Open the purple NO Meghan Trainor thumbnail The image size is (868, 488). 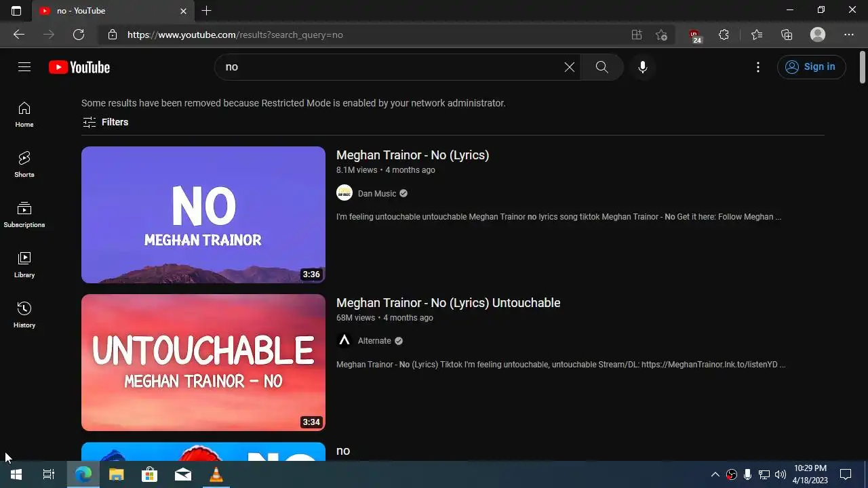[203, 215]
